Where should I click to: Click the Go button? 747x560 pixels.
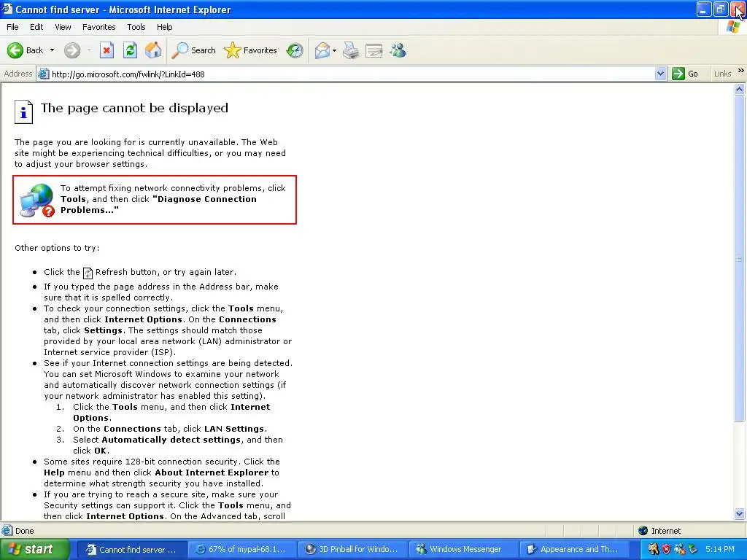[x=685, y=74]
